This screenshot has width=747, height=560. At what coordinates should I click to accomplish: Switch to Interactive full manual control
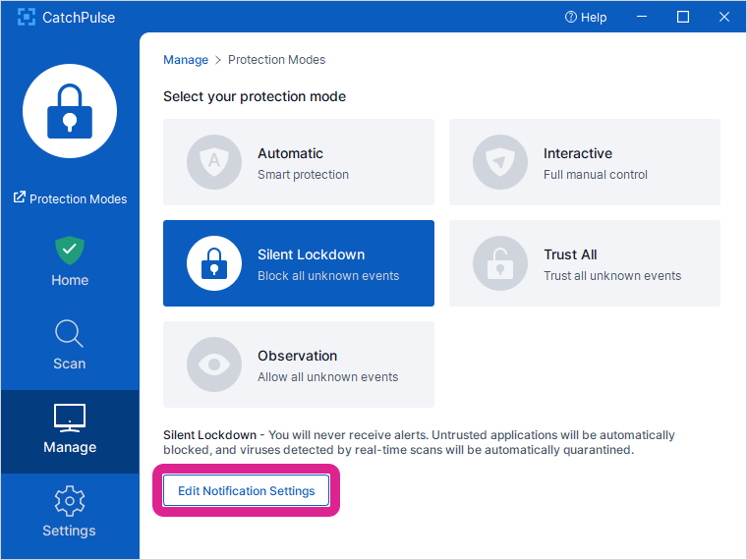tap(585, 162)
